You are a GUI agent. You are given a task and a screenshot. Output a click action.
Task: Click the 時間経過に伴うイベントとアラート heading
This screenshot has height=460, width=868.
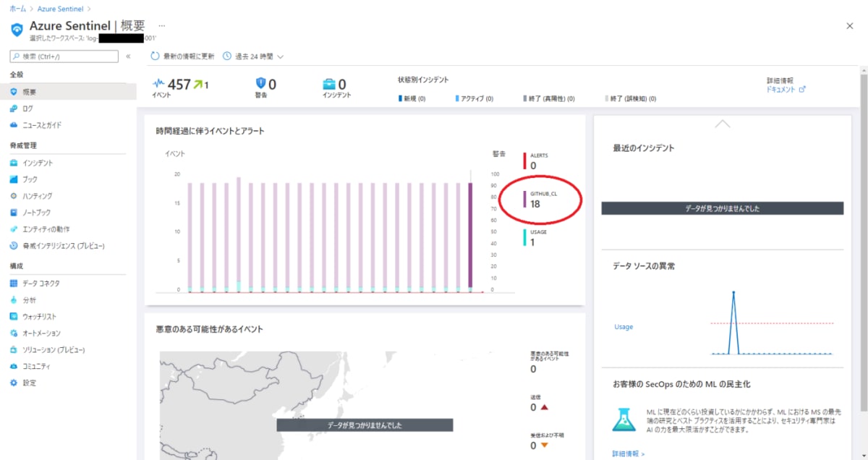click(x=210, y=131)
